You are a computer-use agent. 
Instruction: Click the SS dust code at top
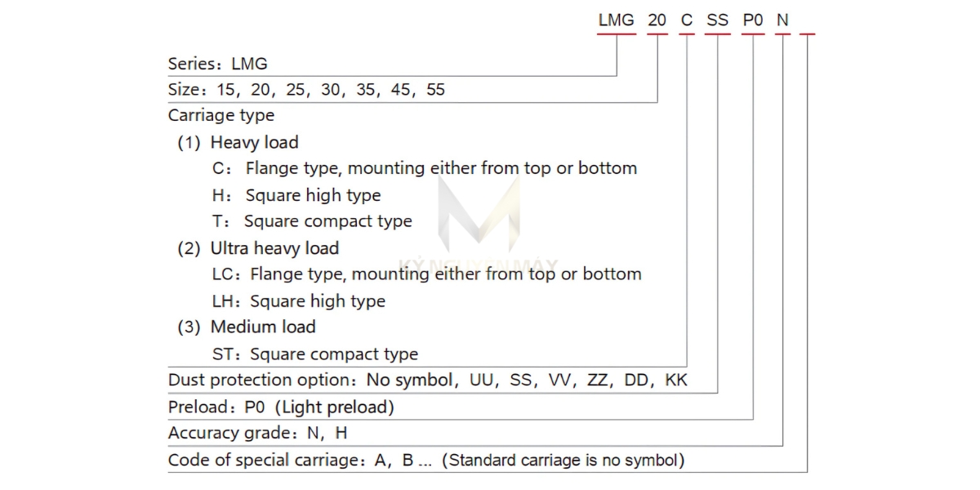[x=717, y=20]
